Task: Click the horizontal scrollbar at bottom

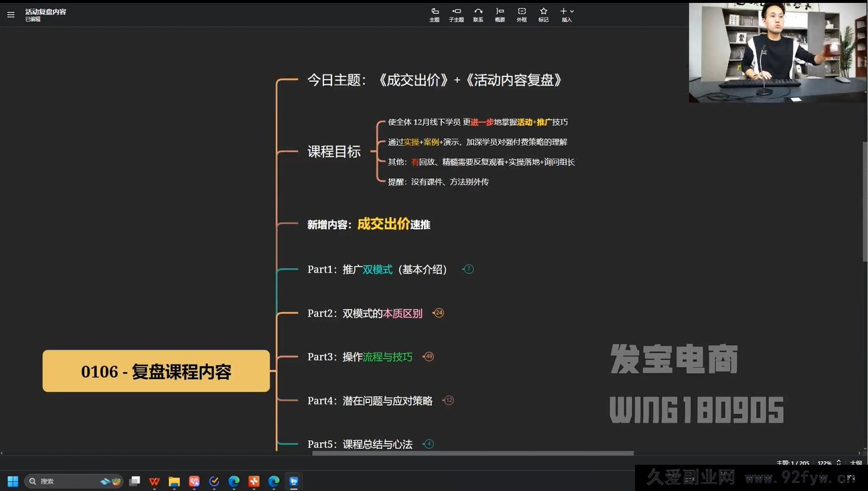Action: pos(472,453)
